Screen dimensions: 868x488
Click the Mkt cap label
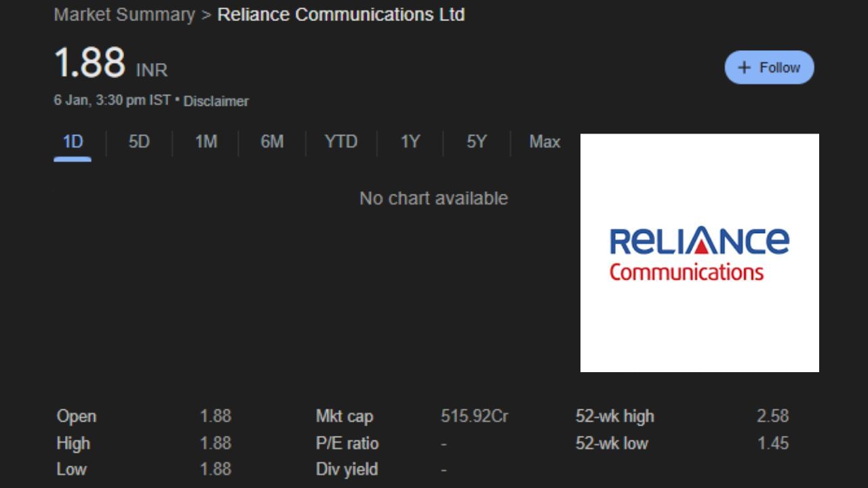pos(344,416)
